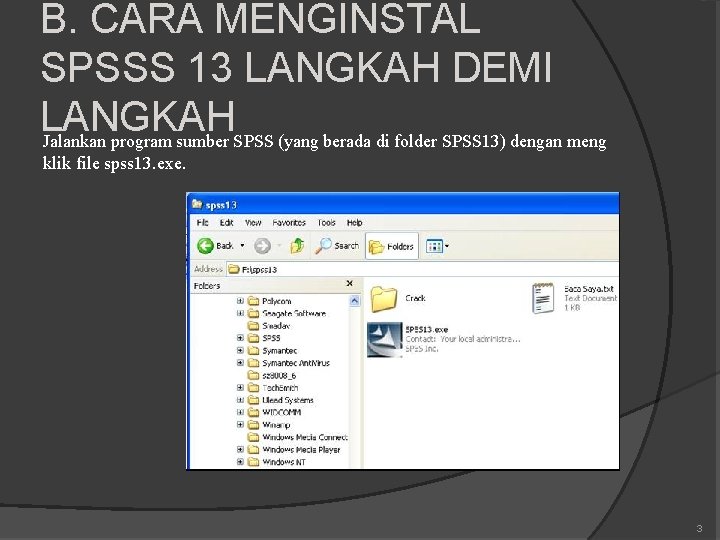
Task: Click the spss13 window title bar icon
Action: point(197,204)
